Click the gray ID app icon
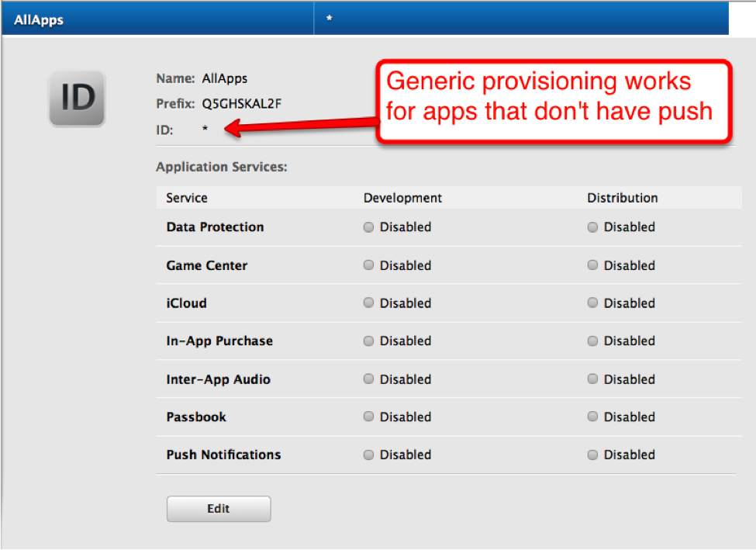This screenshot has width=756, height=550. pyautogui.click(x=76, y=98)
